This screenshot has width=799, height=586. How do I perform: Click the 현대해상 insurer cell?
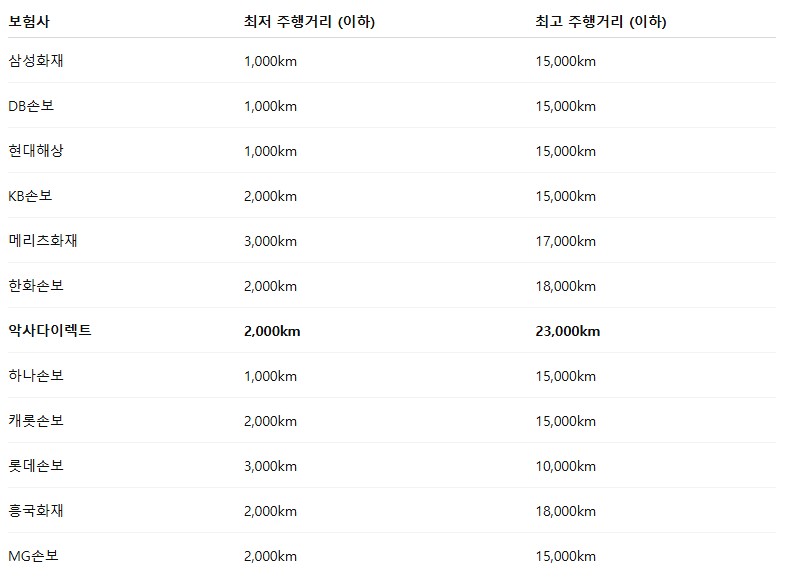click(x=36, y=151)
